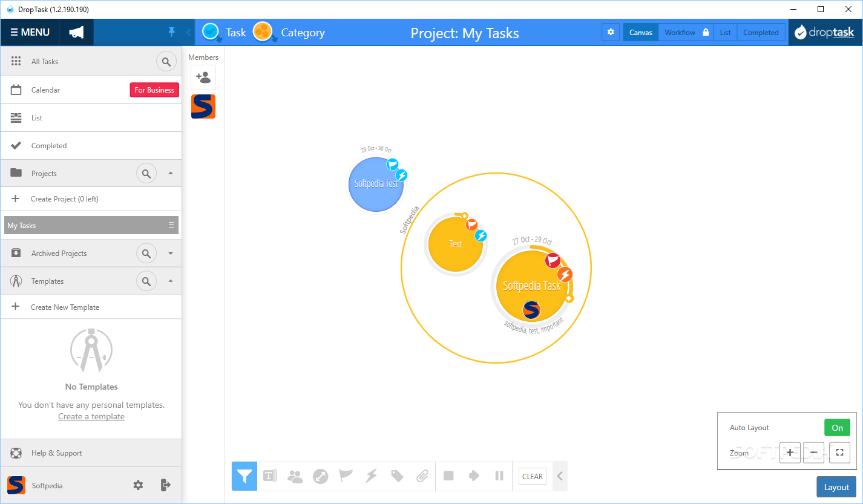The height and width of the screenshot is (504, 863).
Task: Click the CLEAR filters button
Action: coord(533,476)
